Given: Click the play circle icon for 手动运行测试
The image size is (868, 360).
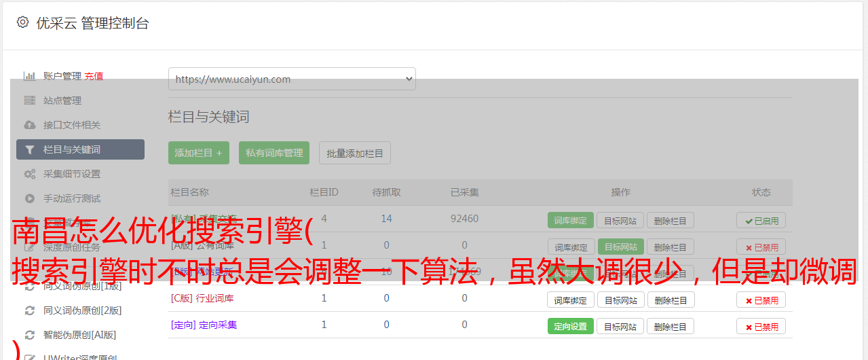Looking at the screenshot, I should coord(30,198).
